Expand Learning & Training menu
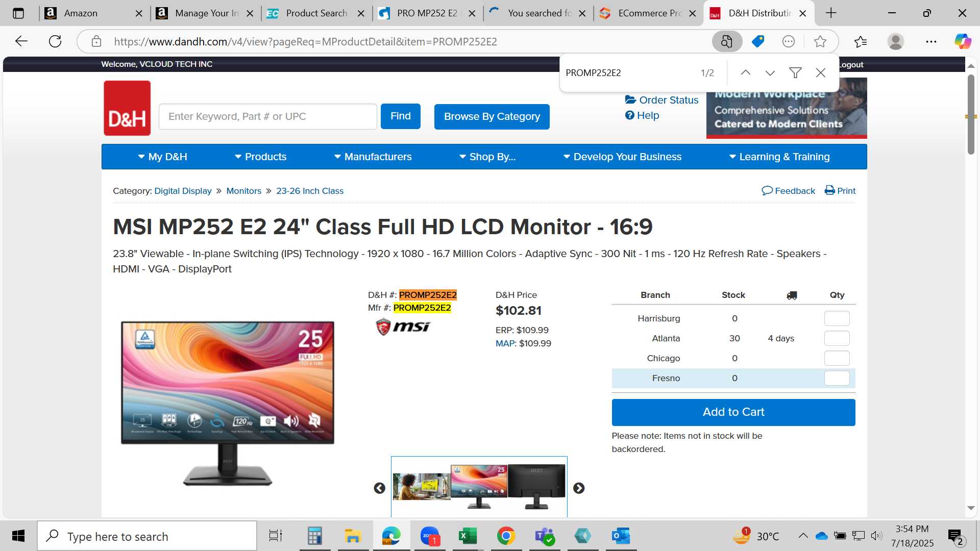The width and height of the screenshot is (980, 551). point(779,157)
